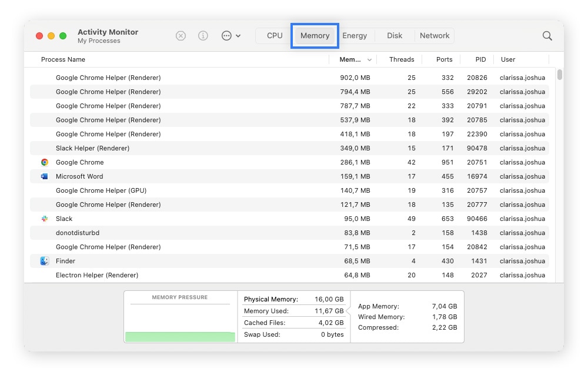Viewport: 588px width, 372px height.
Task: Click the Physical Memory 16,00 GB value
Action: [x=329, y=299]
